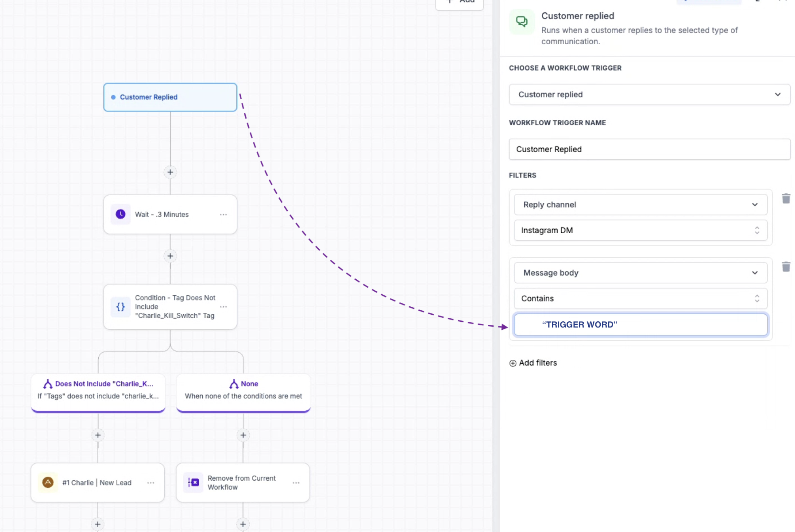The image size is (795, 532).
Task: Expand the Customer replied trigger dropdown
Action: (649, 94)
